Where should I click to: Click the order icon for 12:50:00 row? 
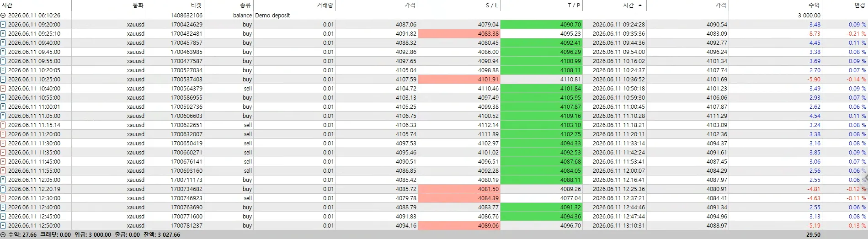click(3, 225)
